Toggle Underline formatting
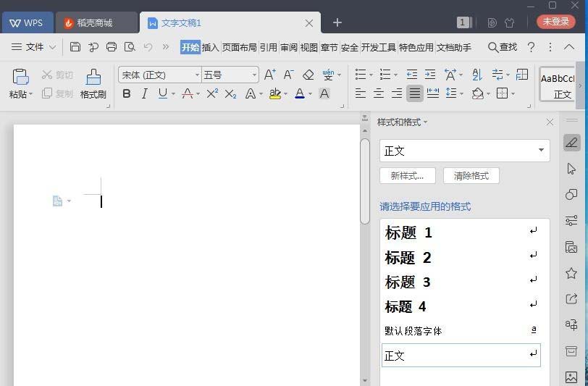 point(162,93)
